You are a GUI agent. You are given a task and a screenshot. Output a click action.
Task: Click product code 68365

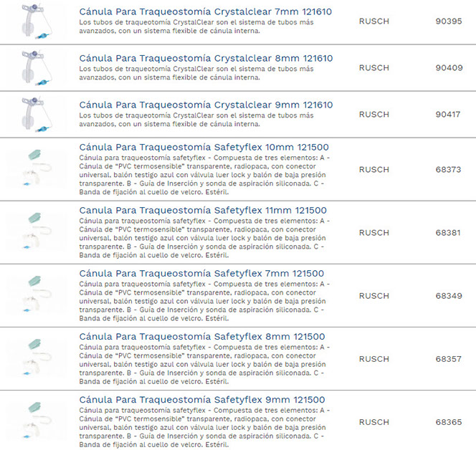point(449,422)
